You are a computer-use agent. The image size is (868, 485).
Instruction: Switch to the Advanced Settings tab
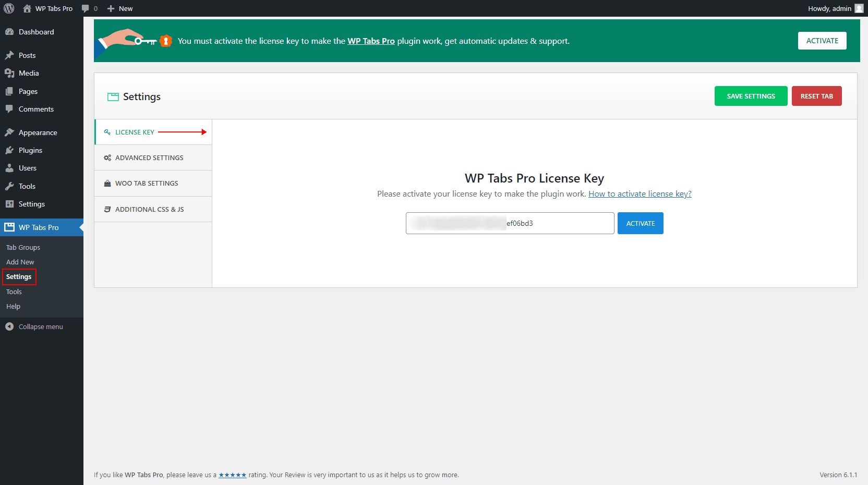point(149,157)
